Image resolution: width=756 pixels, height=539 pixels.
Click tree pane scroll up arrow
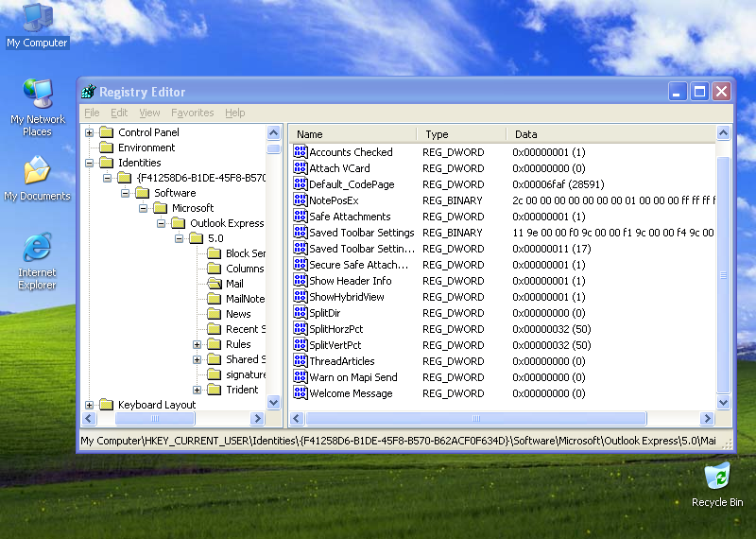[273, 132]
